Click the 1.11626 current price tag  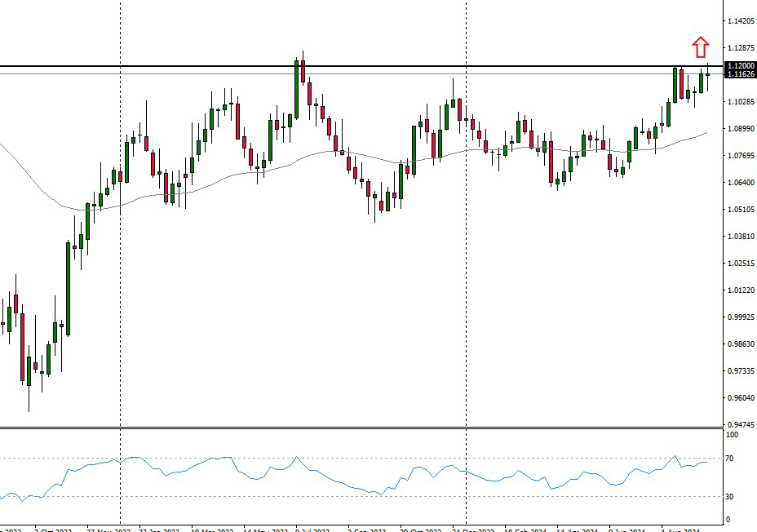pyautogui.click(x=740, y=74)
